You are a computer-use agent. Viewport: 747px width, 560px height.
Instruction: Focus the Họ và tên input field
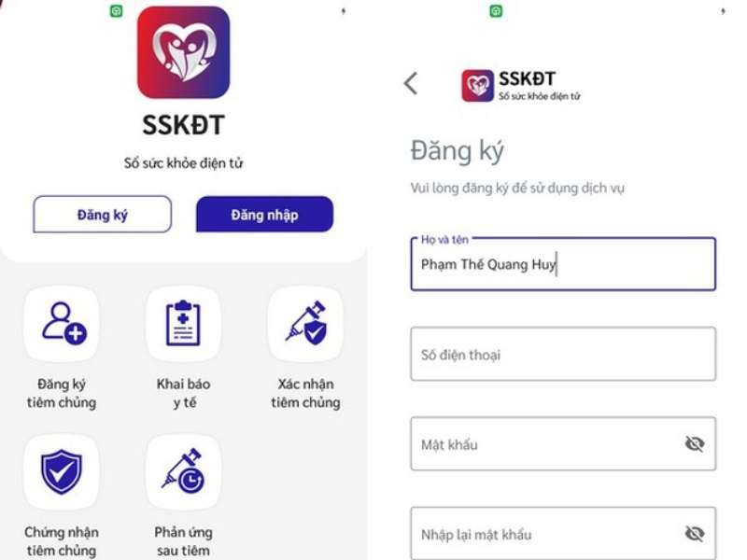[x=563, y=264]
